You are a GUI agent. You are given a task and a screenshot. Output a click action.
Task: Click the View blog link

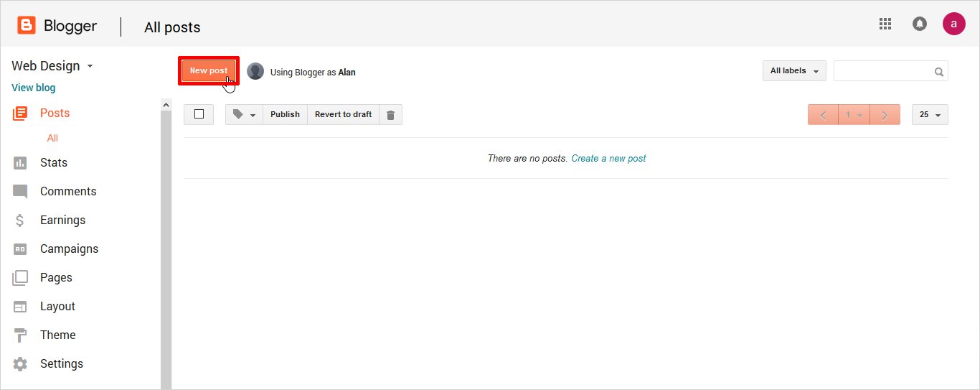click(x=33, y=88)
